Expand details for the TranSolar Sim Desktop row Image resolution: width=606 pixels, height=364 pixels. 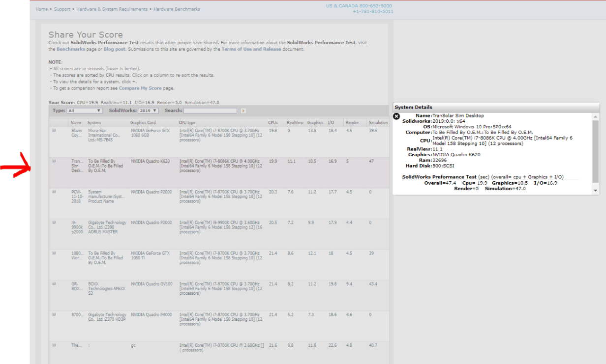pyautogui.click(x=54, y=161)
